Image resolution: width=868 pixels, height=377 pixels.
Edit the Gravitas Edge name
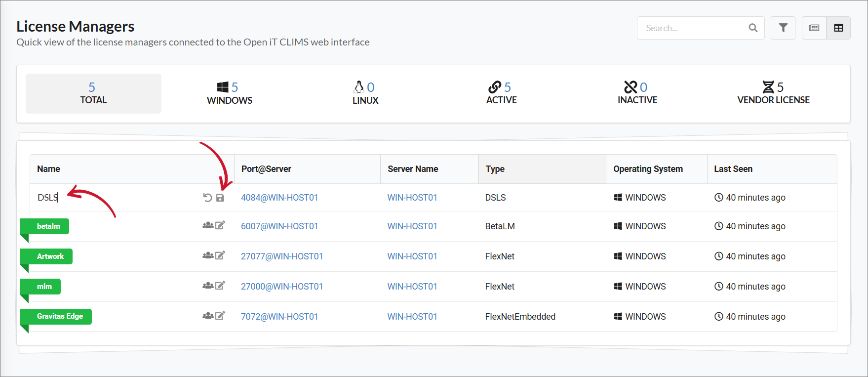coord(220,315)
